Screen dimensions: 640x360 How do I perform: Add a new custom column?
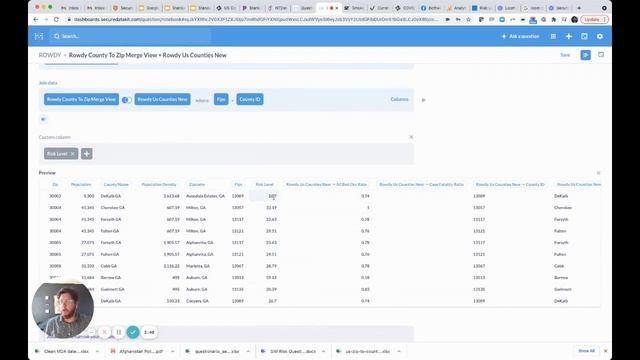(87, 154)
